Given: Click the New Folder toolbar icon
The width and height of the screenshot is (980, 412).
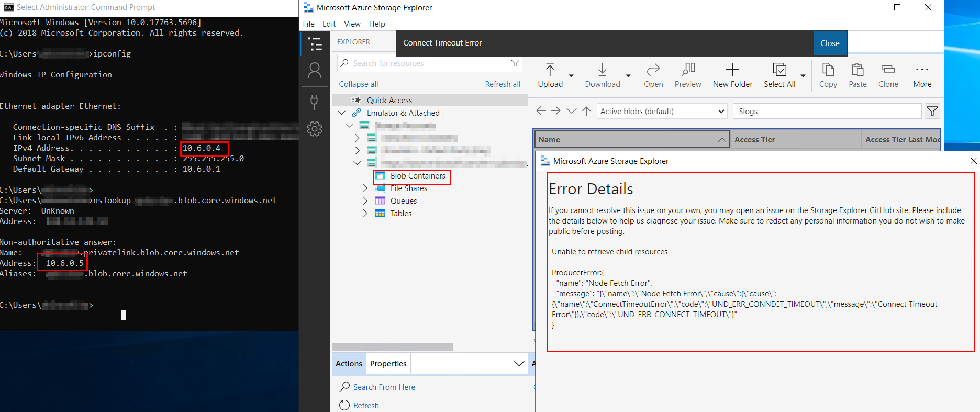Looking at the screenshot, I should (732, 76).
